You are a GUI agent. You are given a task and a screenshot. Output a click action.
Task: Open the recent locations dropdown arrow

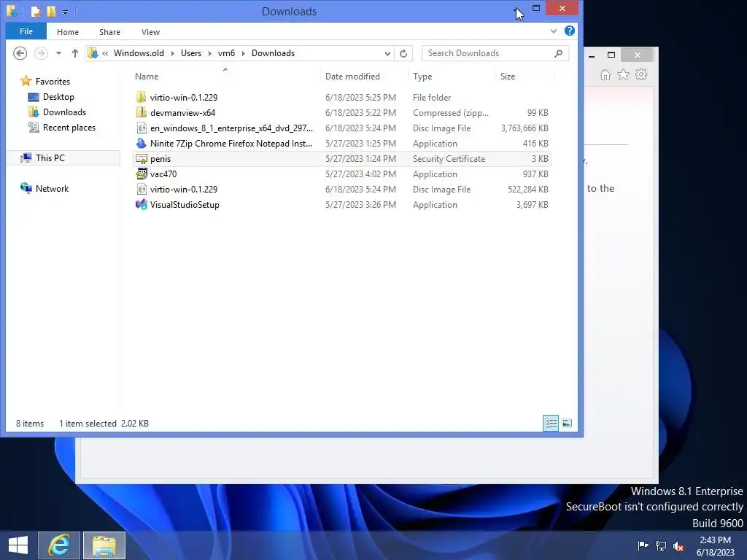pyautogui.click(x=58, y=53)
